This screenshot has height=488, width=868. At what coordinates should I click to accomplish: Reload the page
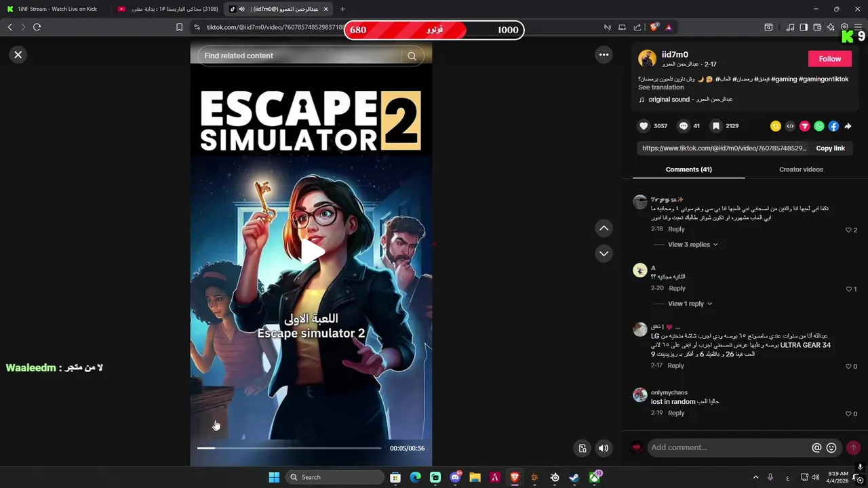[x=37, y=27]
